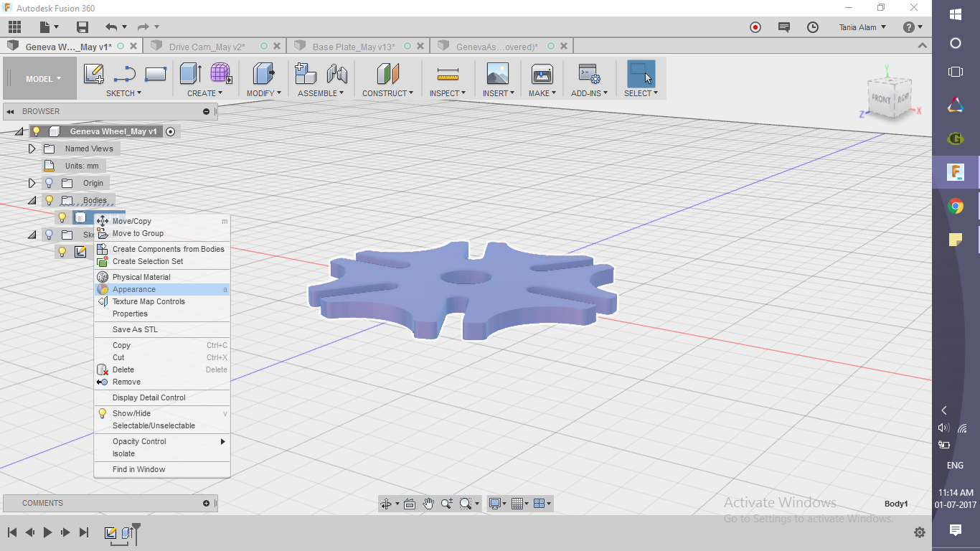The width and height of the screenshot is (980, 551).
Task: Select the Create Form sculpt tool
Action: pos(221,74)
